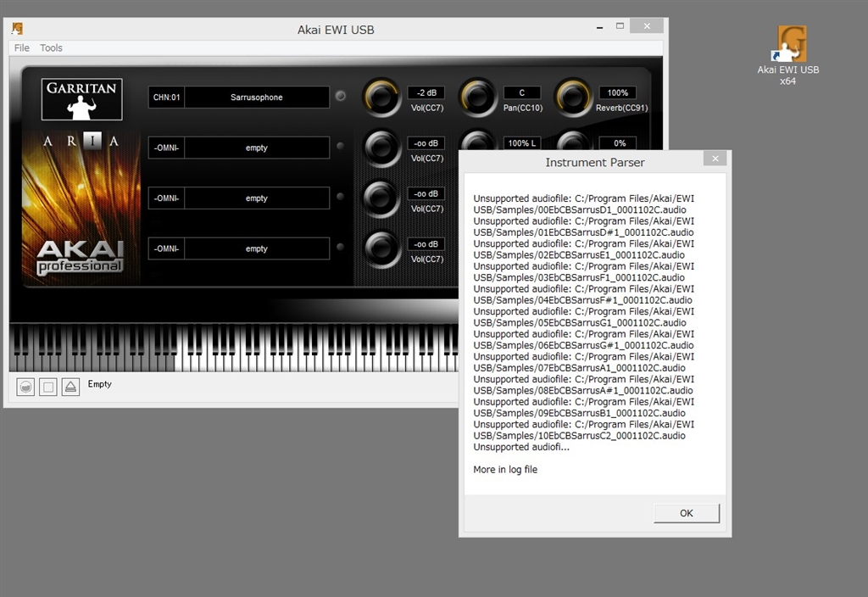Click the fourth slot's -oo dB value

[x=426, y=243]
